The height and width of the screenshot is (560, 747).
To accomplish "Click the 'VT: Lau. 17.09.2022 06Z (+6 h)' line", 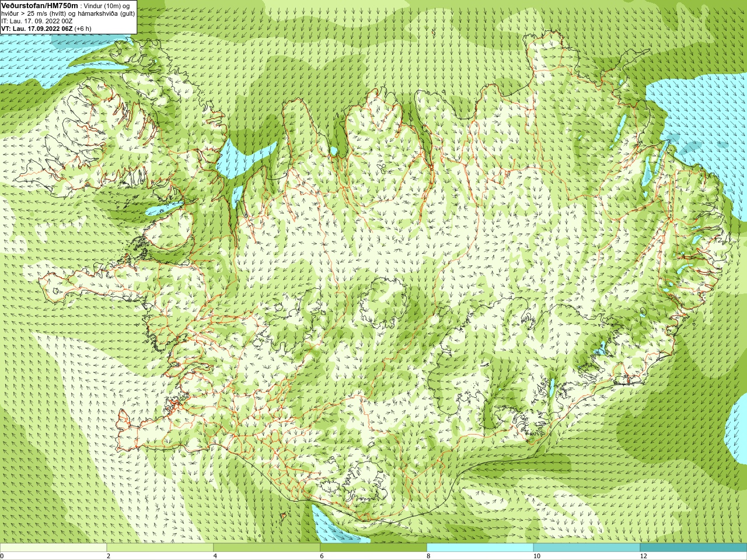I will [46, 29].
